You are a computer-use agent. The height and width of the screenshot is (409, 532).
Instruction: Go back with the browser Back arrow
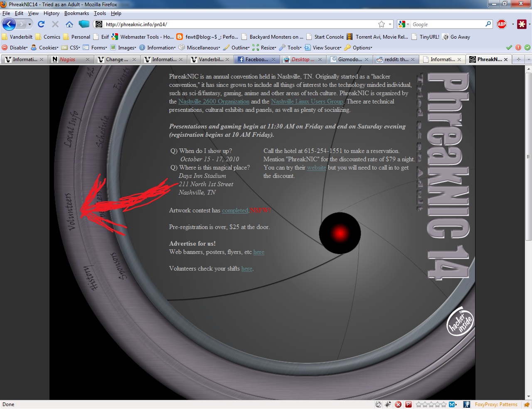coord(9,24)
